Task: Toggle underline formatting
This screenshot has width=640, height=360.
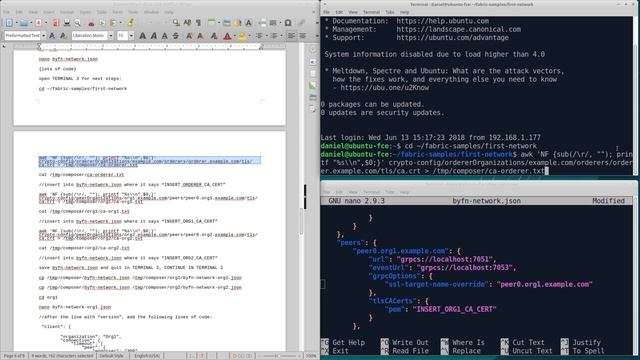Action: [164, 36]
